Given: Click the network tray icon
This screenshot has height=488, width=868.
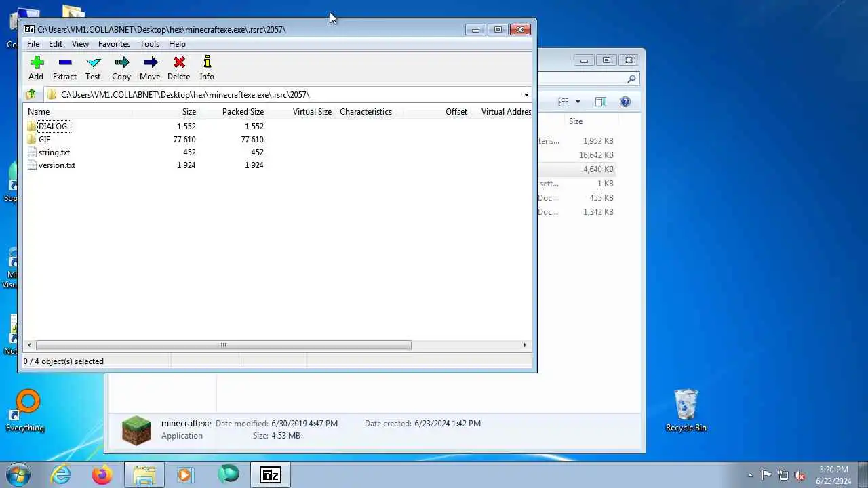Looking at the screenshot, I should tap(783, 476).
